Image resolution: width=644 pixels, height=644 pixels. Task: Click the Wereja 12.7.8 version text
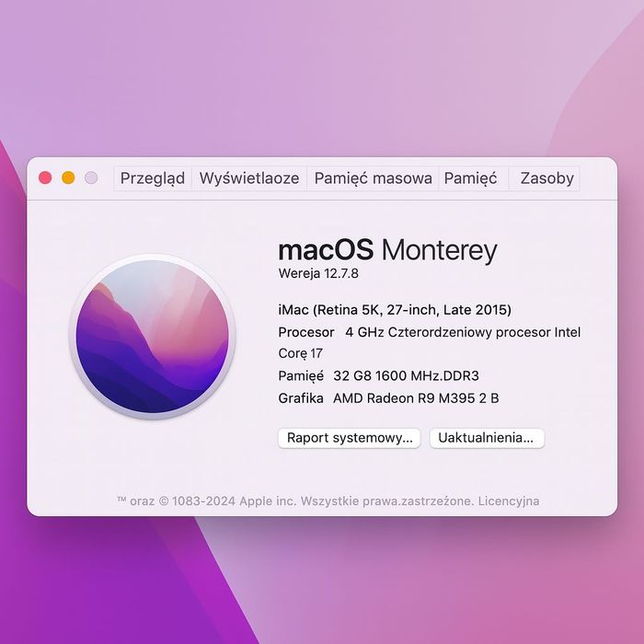coord(318,273)
